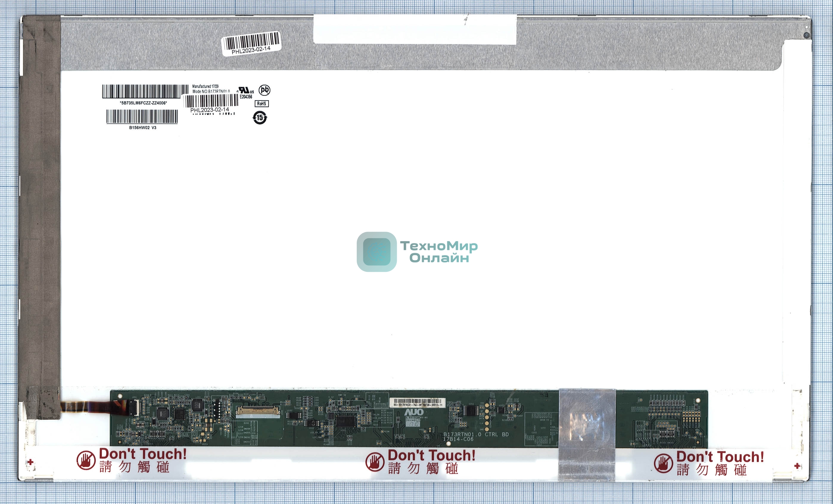Click the center Don't Touch hand icon
The width and height of the screenshot is (833, 504).
pos(375,462)
